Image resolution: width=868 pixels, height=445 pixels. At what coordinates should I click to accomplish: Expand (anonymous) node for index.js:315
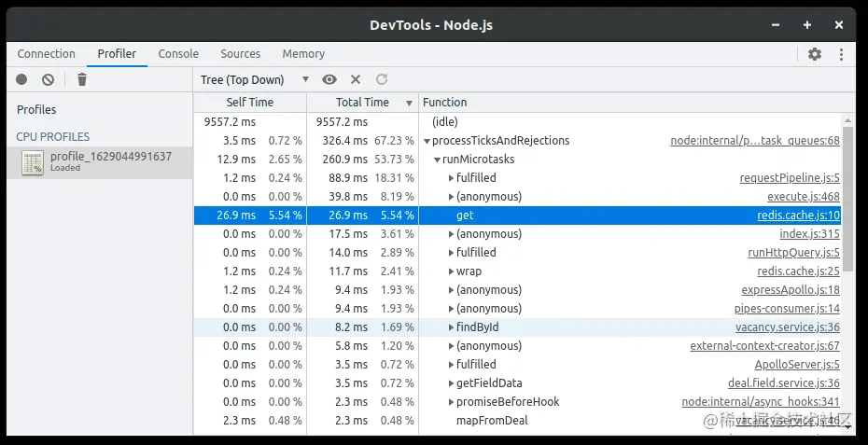pos(451,234)
